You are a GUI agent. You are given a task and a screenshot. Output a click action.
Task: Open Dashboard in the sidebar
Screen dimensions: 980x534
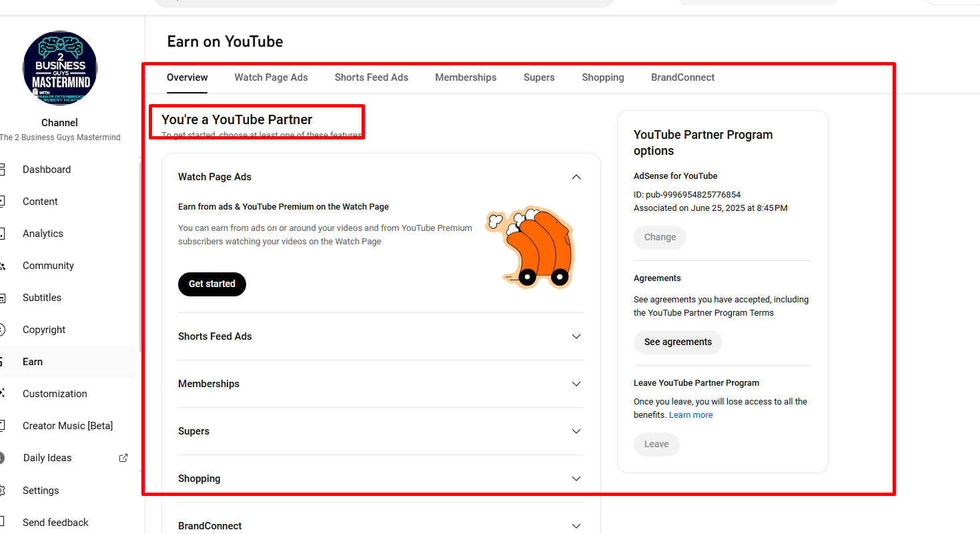[x=47, y=170]
